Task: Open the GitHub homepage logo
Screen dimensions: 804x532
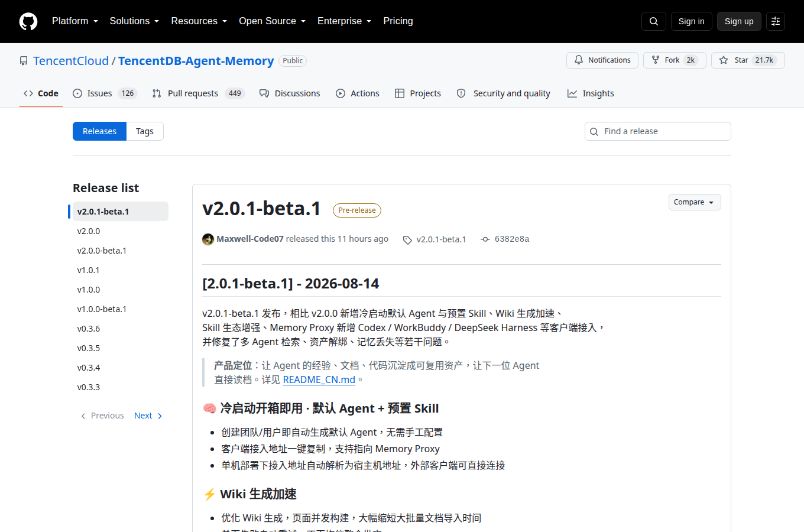Action: point(28,21)
